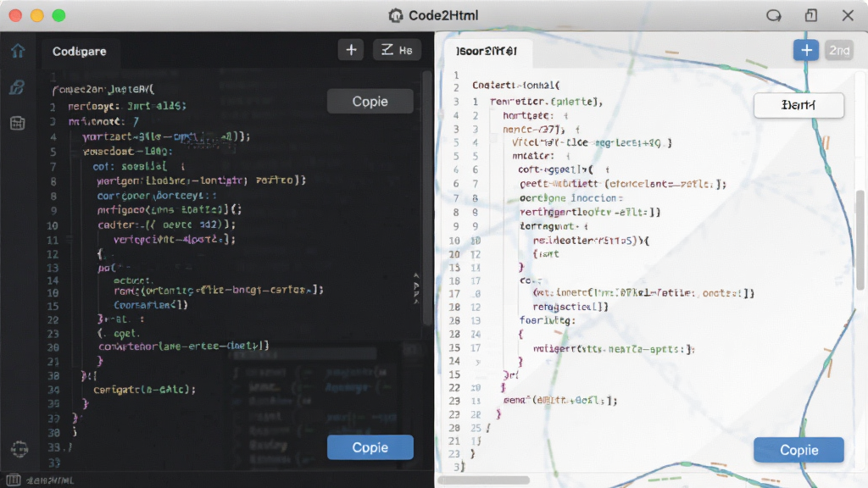Click the blue Copie button in dark panel

click(x=370, y=447)
